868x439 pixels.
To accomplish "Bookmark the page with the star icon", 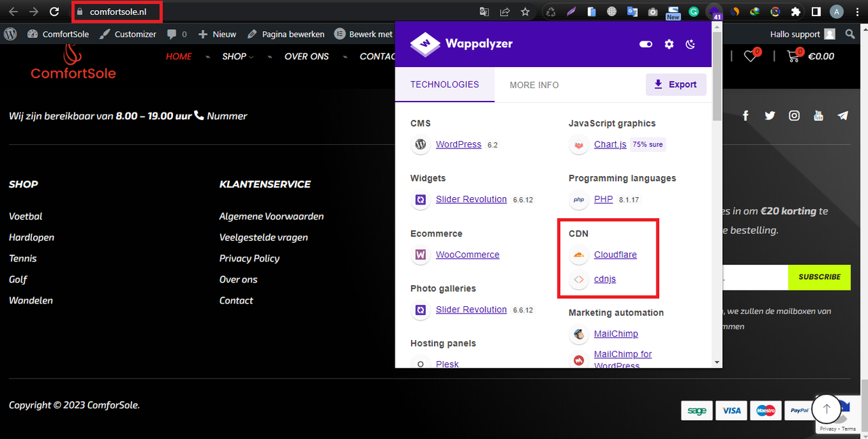I will click(525, 12).
